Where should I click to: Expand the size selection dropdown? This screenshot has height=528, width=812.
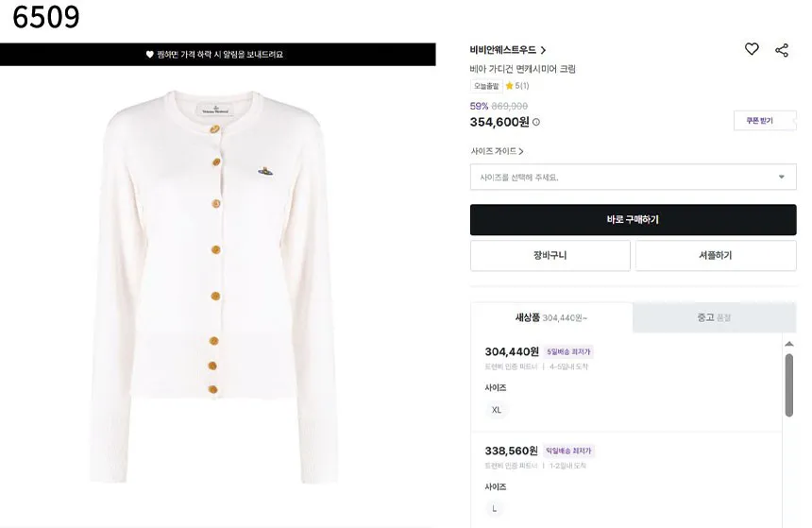[x=633, y=178]
